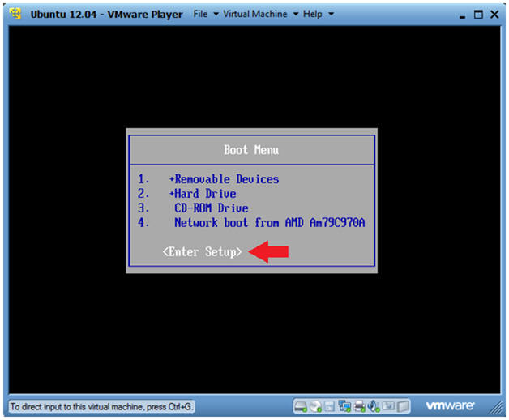
Task: Click the CD/DVD drive status icon
Action: (315, 406)
